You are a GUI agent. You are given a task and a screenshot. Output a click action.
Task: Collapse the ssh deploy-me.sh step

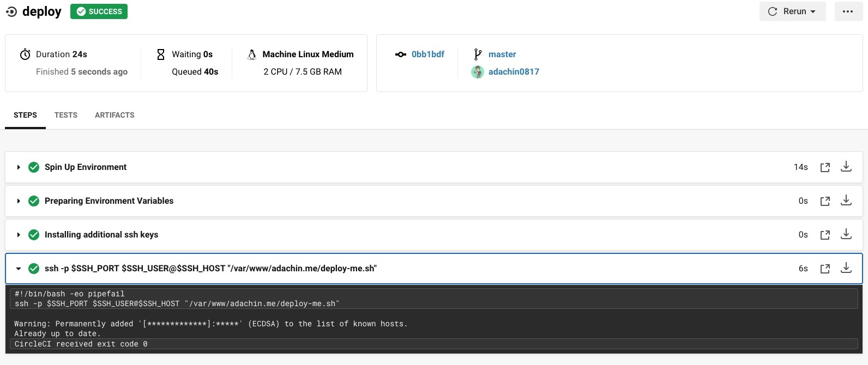coord(19,269)
